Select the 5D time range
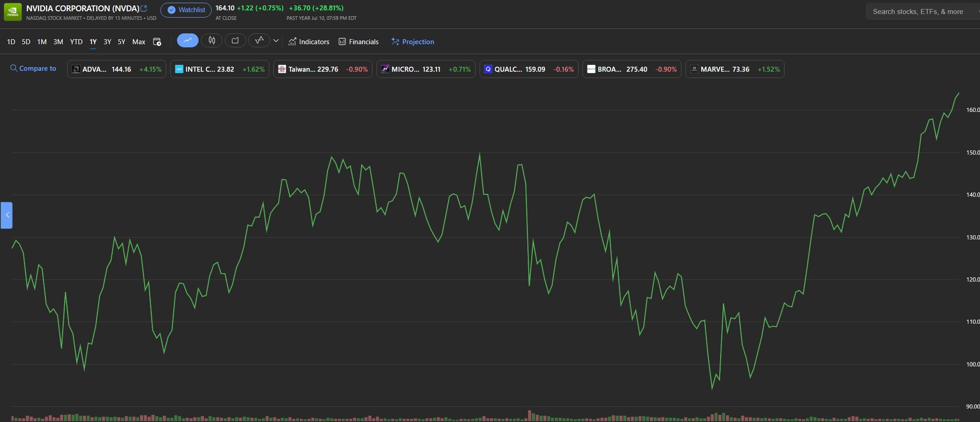The height and width of the screenshot is (422, 980). [x=26, y=42]
